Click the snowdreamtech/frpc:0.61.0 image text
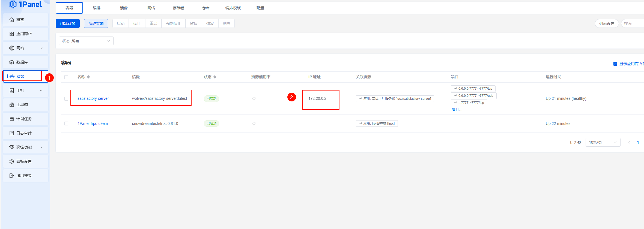The height and width of the screenshot is (229, 644). pyautogui.click(x=155, y=123)
